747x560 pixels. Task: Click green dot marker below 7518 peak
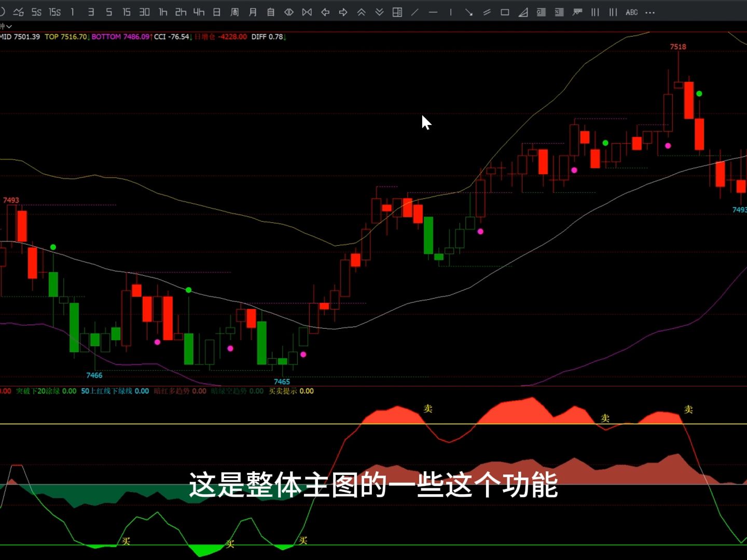[x=699, y=94]
